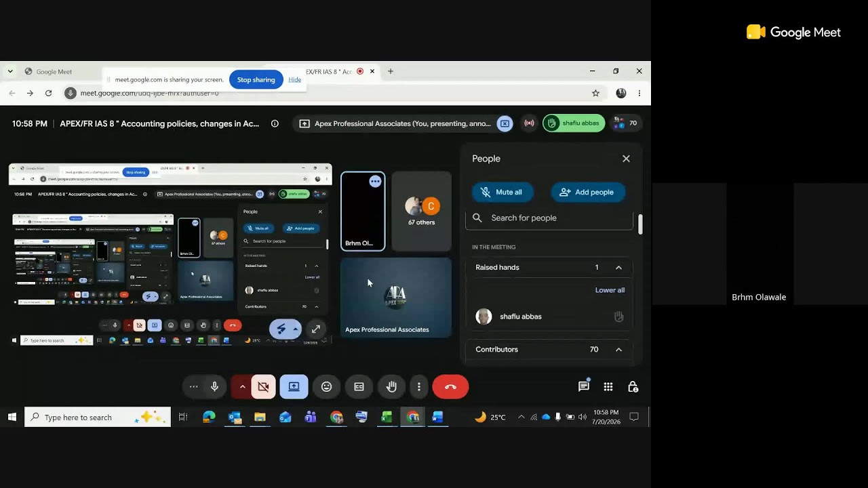
Task: Leave the call with the red hang-up button
Action: click(x=450, y=387)
